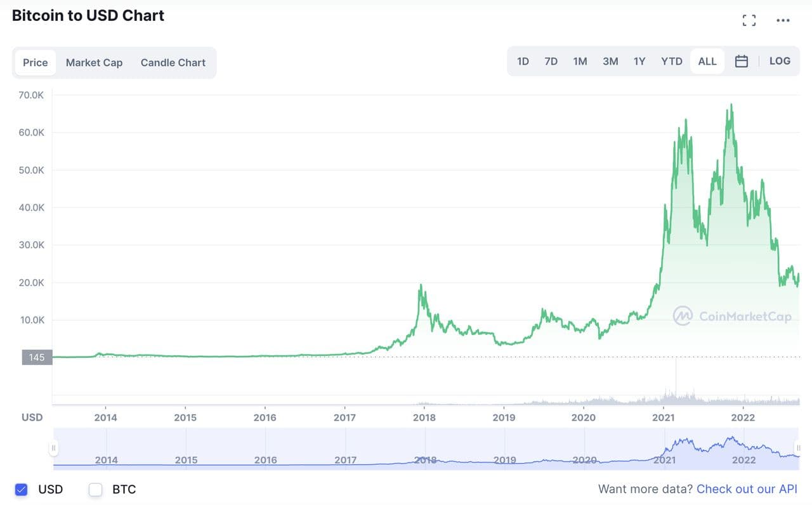Select the 7D time range
The image size is (812, 505).
pos(551,62)
